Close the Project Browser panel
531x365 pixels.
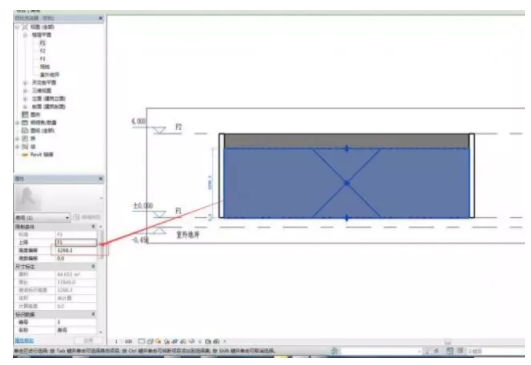point(101,18)
